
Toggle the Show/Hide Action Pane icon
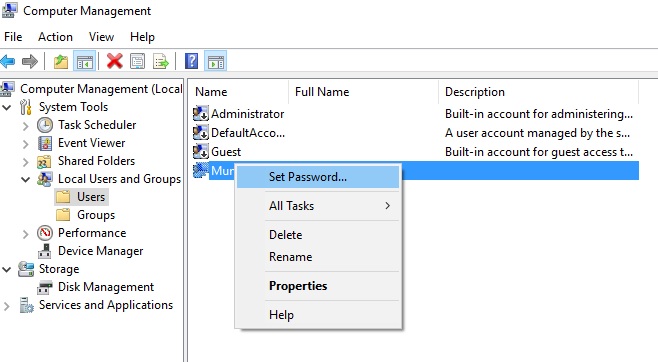point(216,62)
